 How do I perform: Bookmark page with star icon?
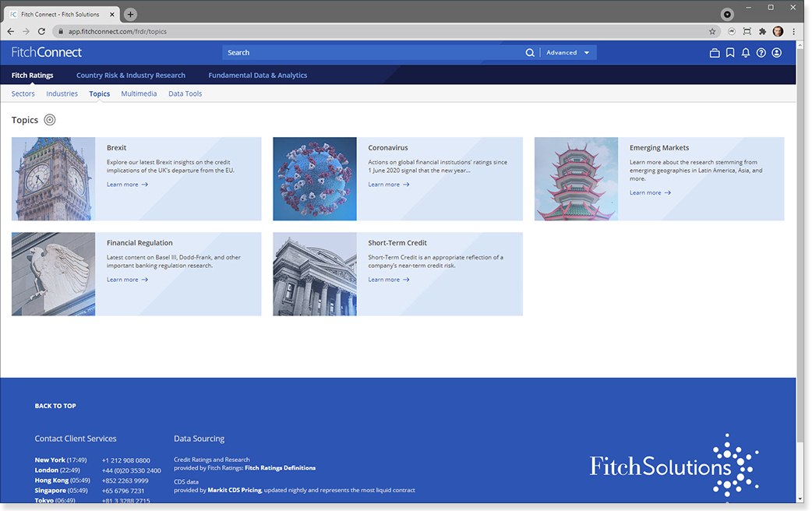pyautogui.click(x=712, y=32)
